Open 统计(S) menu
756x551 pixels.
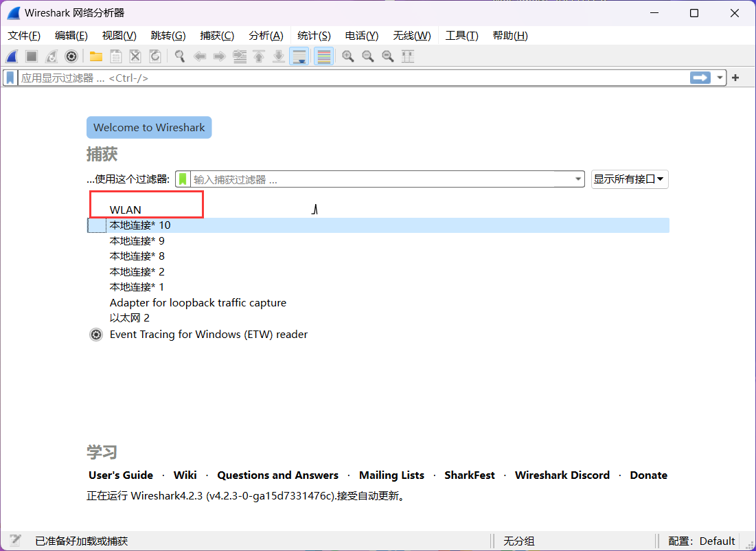314,36
